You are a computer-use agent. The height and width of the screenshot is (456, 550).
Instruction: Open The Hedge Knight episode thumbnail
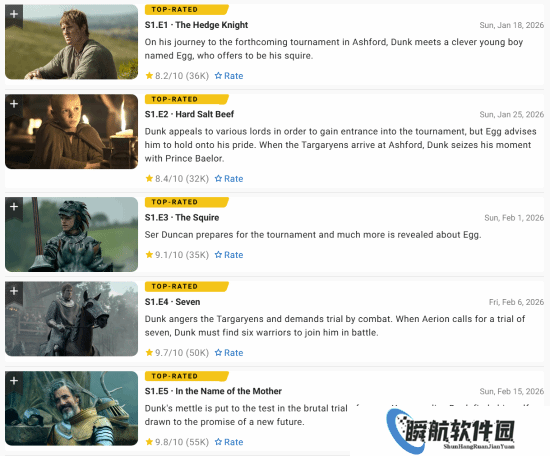(72, 42)
